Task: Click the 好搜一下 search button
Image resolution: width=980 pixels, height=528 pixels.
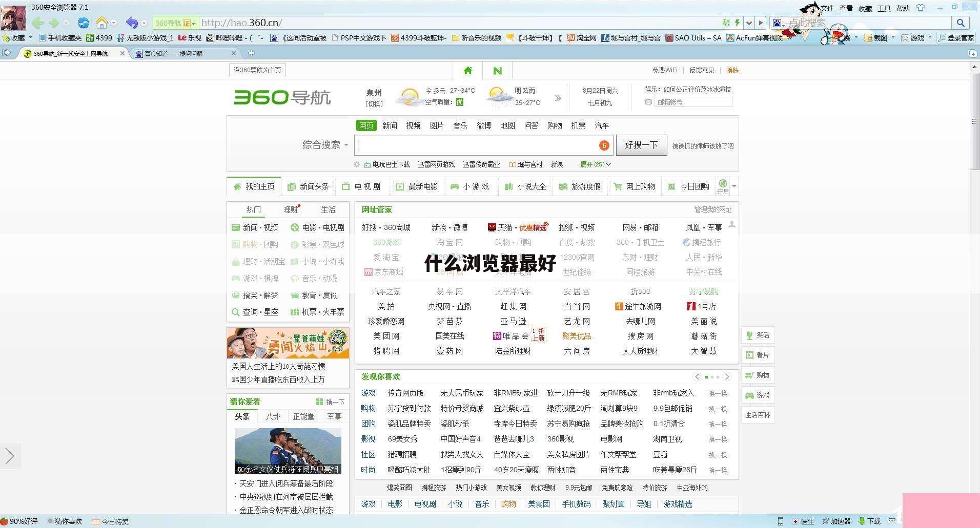Action: 641,145
